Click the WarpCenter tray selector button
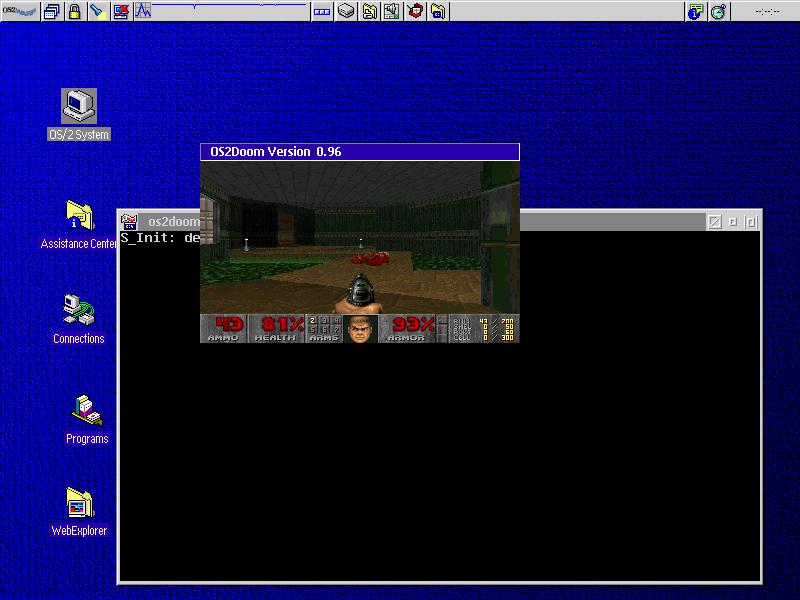 [321, 11]
